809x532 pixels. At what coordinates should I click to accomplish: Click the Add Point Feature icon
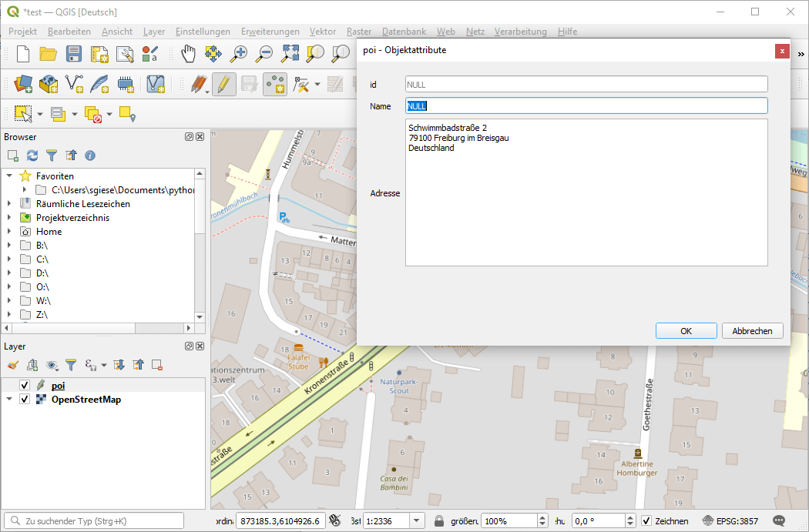tap(275, 84)
